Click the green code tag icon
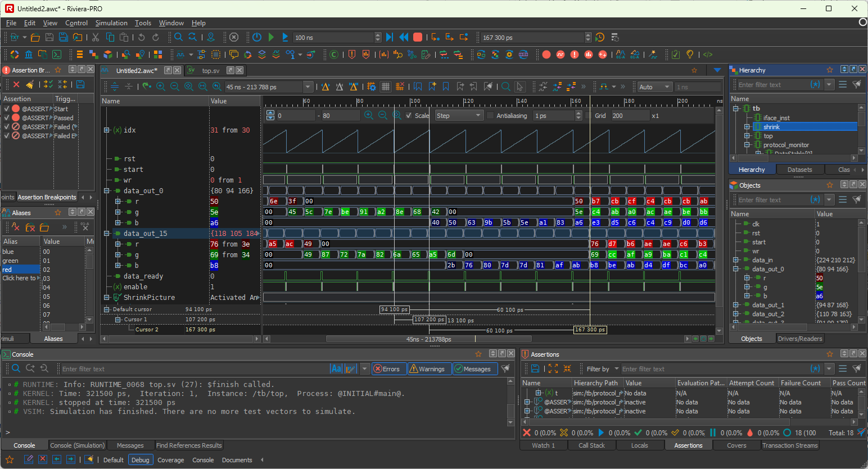Image resolution: width=868 pixels, height=469 pixels. pos(708,54)
